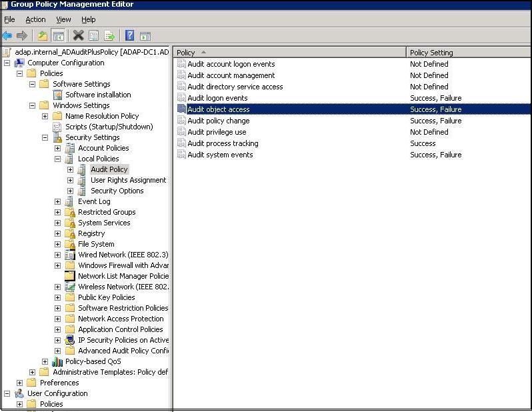Collapse the Local Policies node
Screen dimensions: 532x412
coord(58,159)
